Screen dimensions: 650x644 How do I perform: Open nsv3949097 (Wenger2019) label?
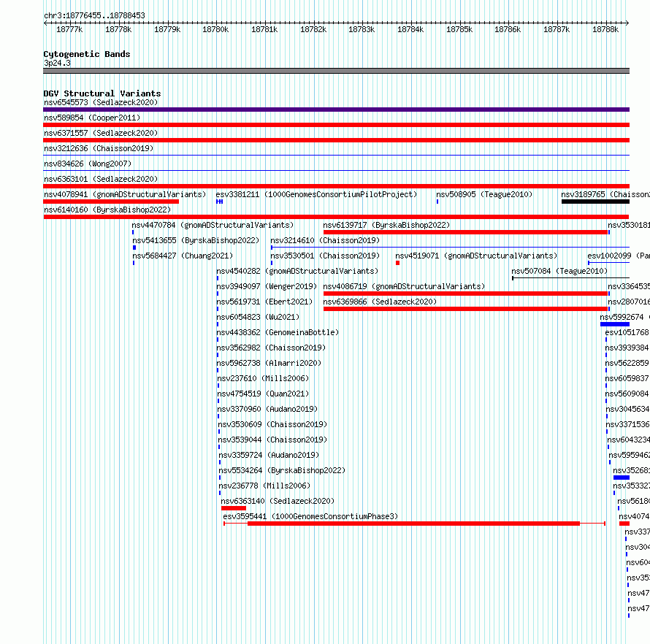click(x=267, y=286)
